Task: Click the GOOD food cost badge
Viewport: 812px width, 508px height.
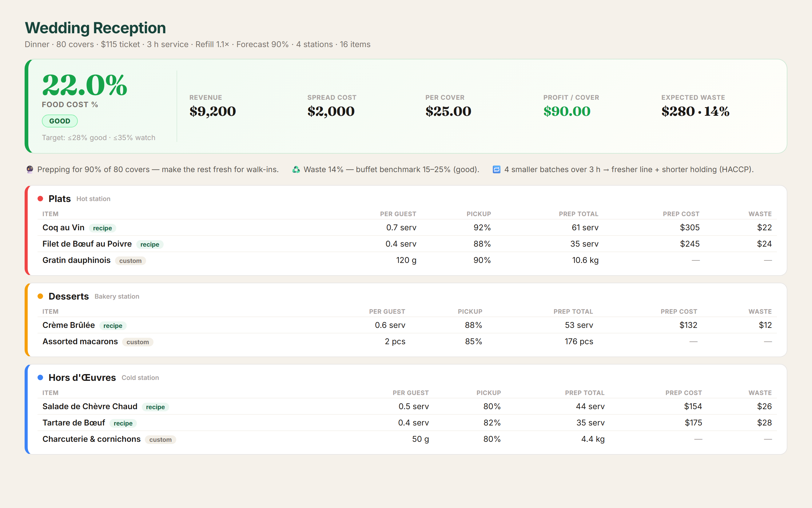Action: (x=60, y=121)
